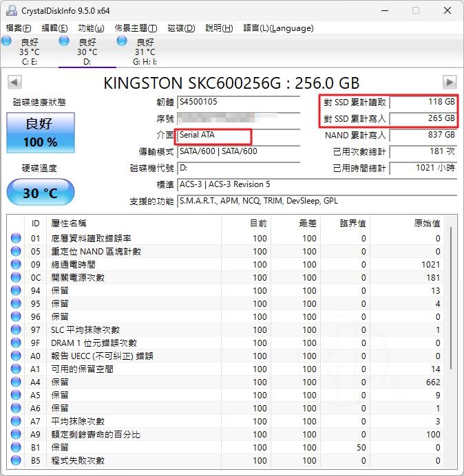Switch to the 31 °C G: H: I: disk tab
Viewport: 464px width, 476px height.
[145, 51]
